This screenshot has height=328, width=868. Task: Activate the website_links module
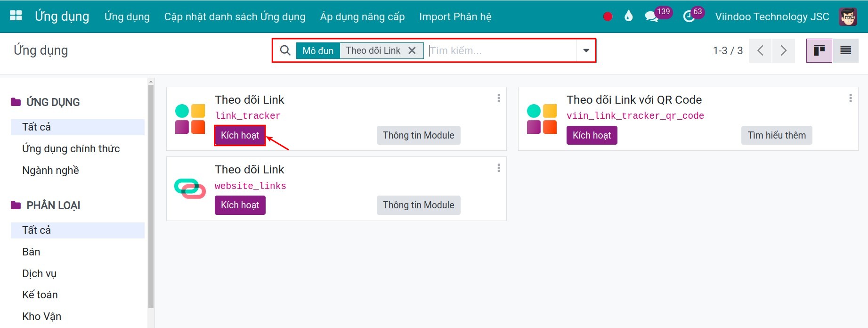tap(240, 205)
